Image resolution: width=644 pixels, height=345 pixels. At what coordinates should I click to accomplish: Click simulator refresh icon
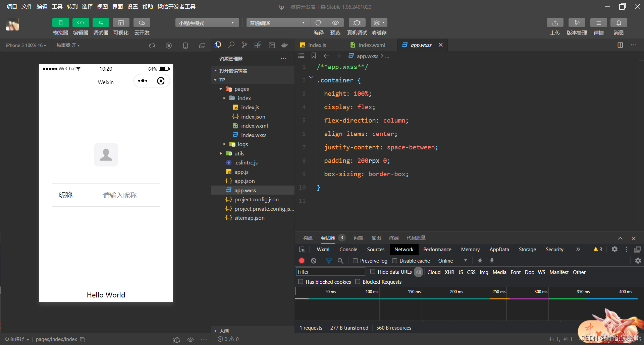[x=152, y=46]
